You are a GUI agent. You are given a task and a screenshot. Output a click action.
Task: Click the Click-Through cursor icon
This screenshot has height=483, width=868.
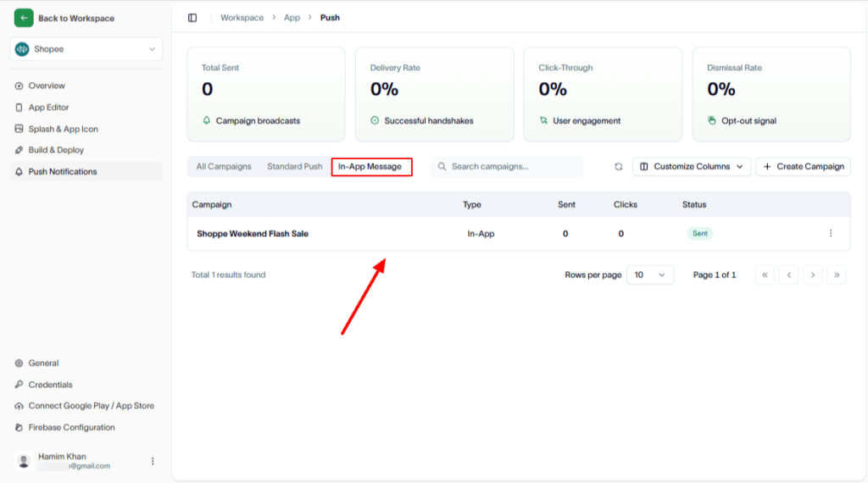click(543, 120)
